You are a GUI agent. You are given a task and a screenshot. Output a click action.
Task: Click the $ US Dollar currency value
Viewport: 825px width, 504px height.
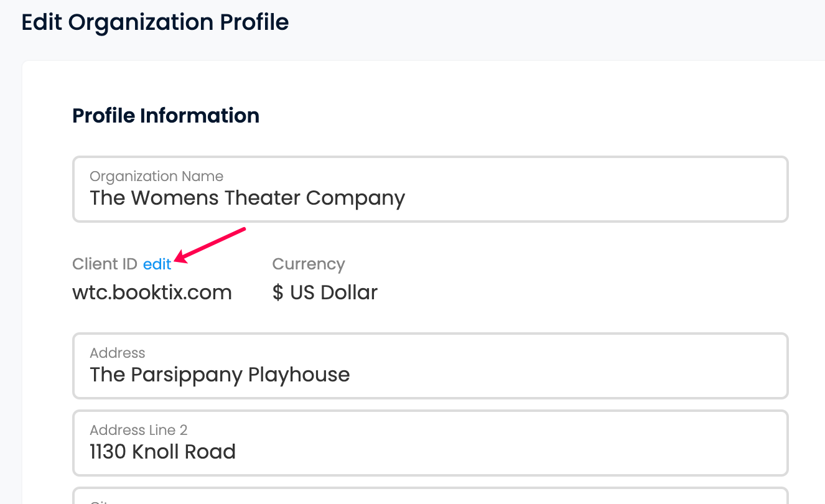point(325,292)
